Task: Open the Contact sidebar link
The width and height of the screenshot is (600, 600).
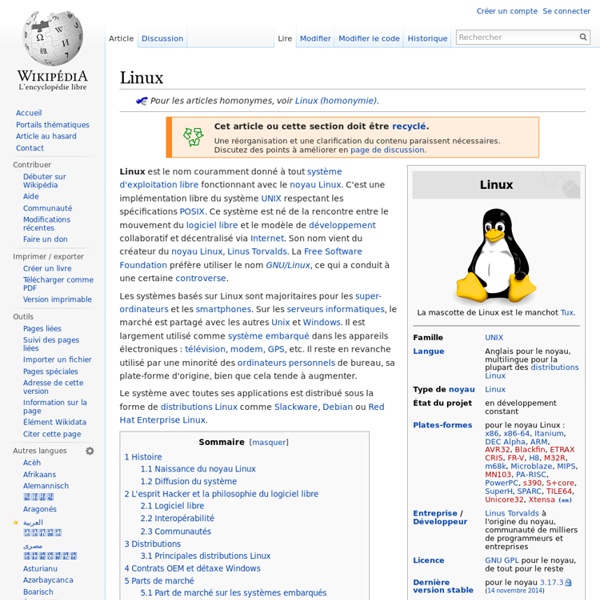Action: [29, 148]
